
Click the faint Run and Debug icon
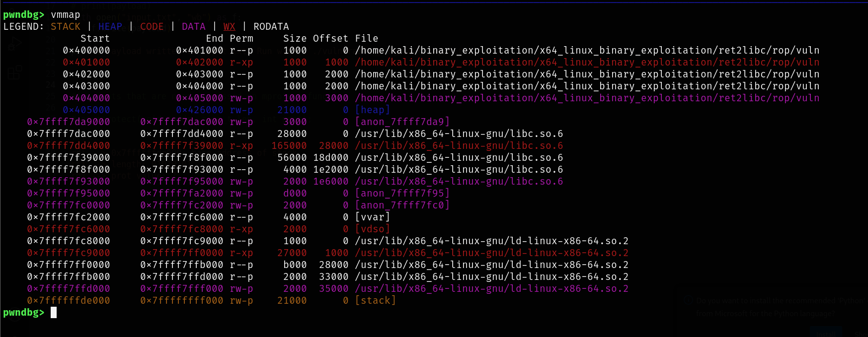[14, 44]
